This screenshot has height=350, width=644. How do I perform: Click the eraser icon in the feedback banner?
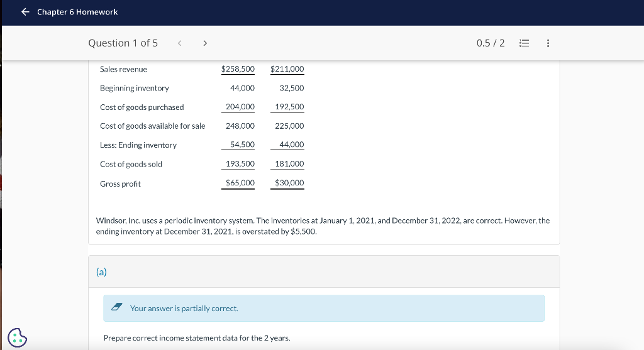117,307
